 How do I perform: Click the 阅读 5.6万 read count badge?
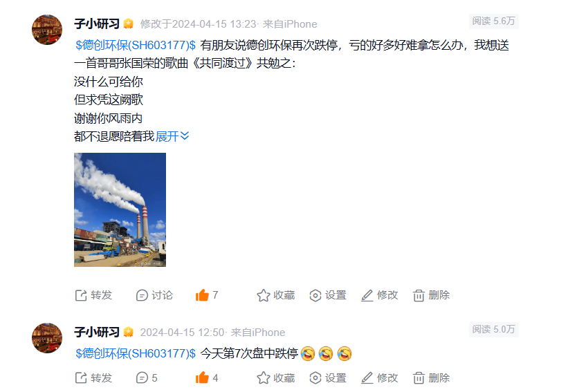[493, 21]
